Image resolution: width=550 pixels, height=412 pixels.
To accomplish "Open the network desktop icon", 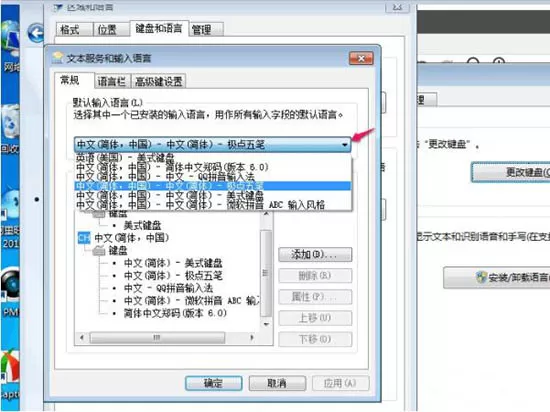I will tap(10, 45).
